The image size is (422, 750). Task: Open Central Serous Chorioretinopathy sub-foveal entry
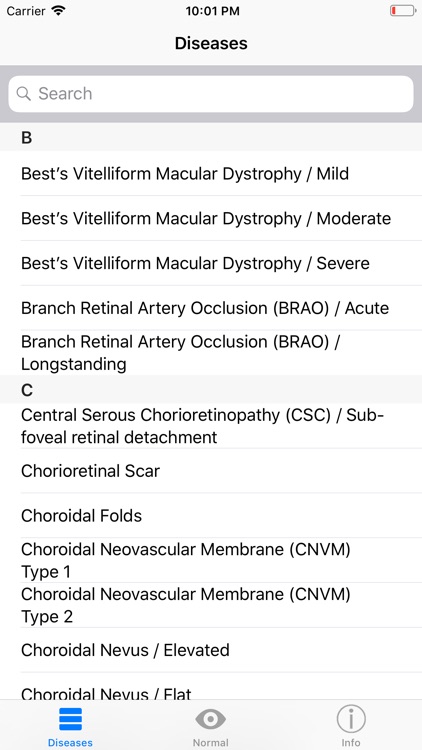point(211,426)
